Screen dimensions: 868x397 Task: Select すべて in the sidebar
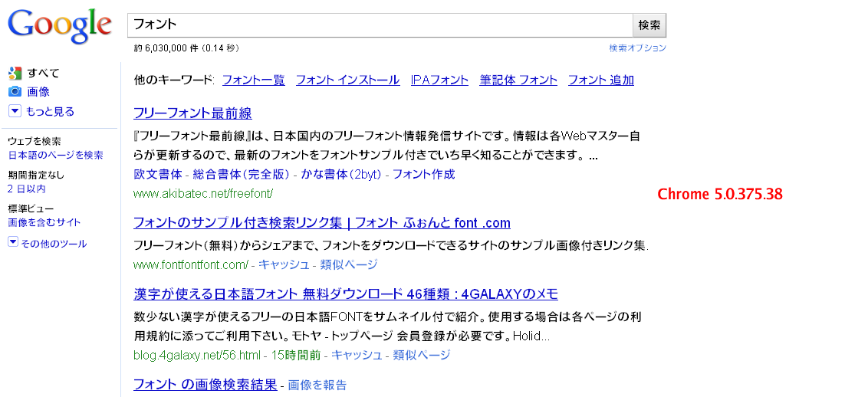(43, 73)
